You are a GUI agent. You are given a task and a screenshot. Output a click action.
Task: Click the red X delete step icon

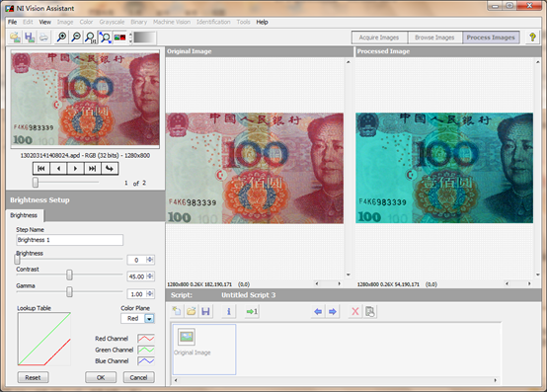coord(354,311)
